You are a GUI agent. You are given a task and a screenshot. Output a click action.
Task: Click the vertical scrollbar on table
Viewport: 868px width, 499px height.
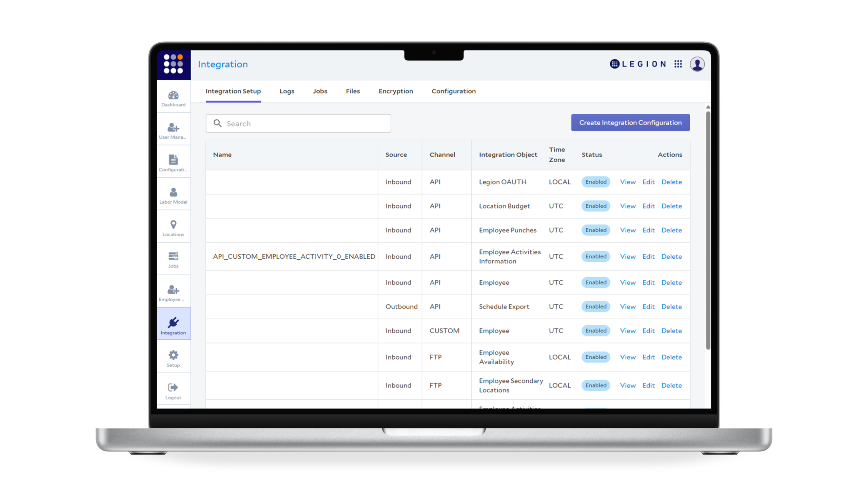point(708,229)
